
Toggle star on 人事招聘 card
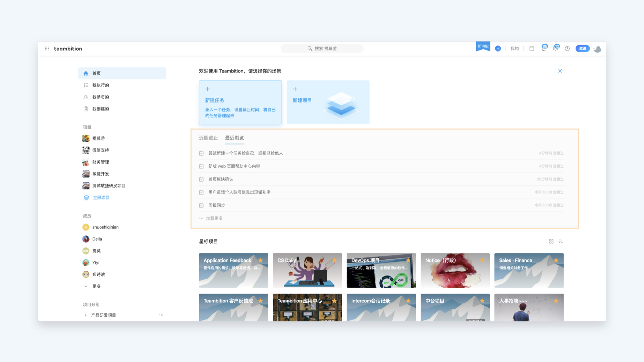(556, 301)
